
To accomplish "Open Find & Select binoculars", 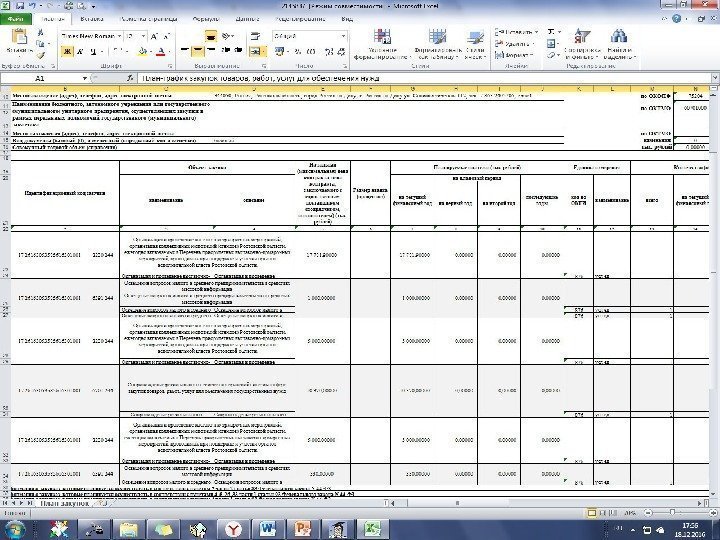I will (x=619, y=45).
